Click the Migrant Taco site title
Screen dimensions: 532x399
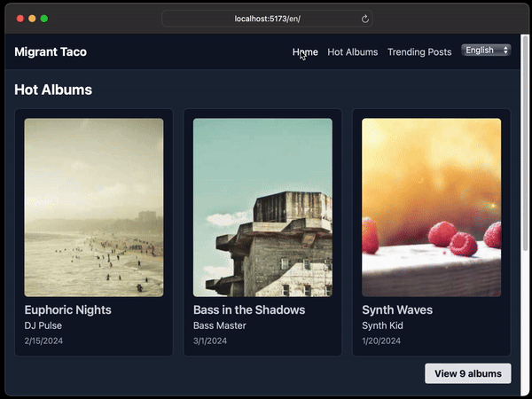pyautogui.click(x=51, y=52)
